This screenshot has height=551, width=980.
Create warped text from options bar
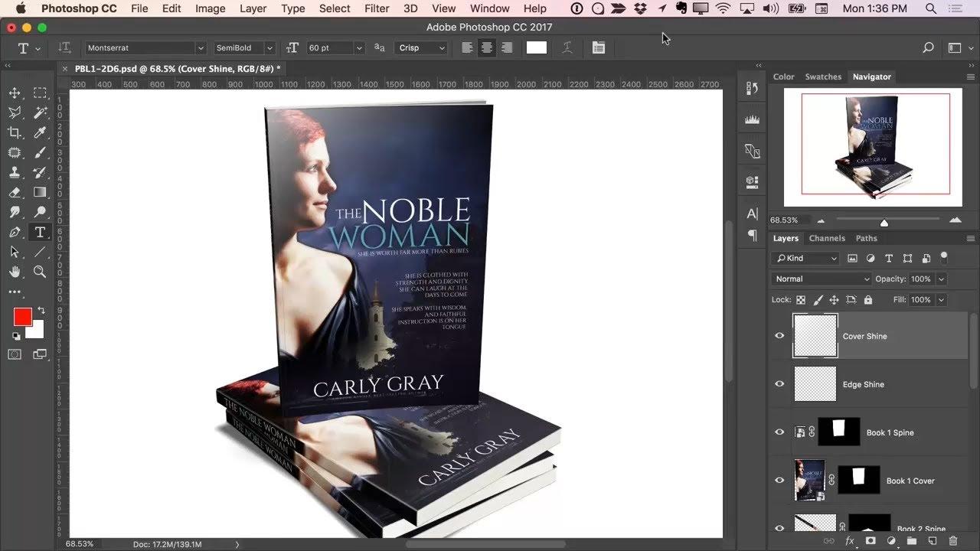(x=567, y=47)
